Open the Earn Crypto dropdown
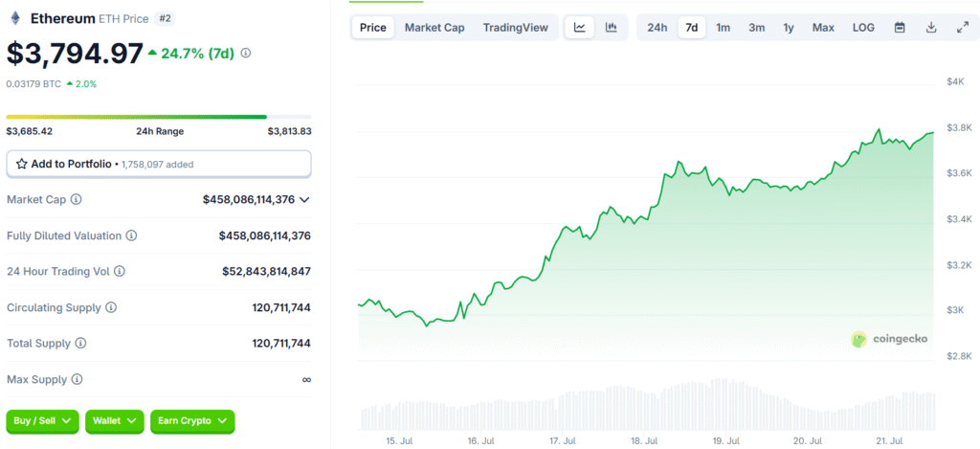Screen dimensions: 980x449 click(192, 421)
